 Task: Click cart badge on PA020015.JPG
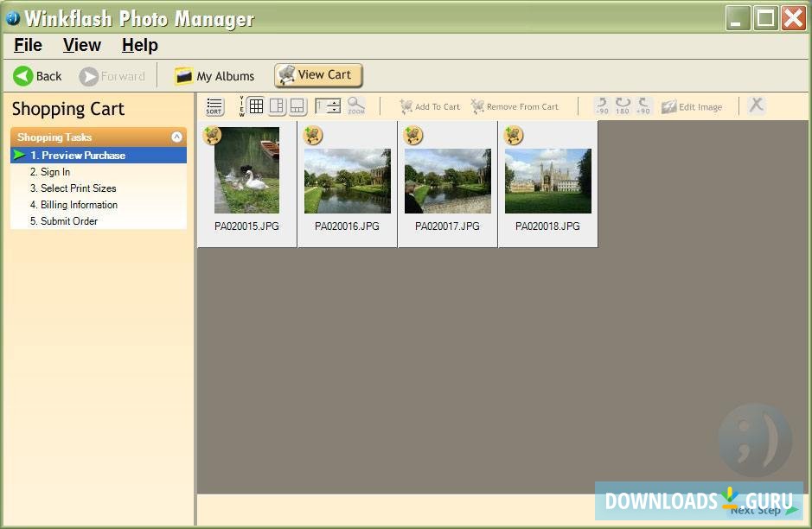click(213, 135)
